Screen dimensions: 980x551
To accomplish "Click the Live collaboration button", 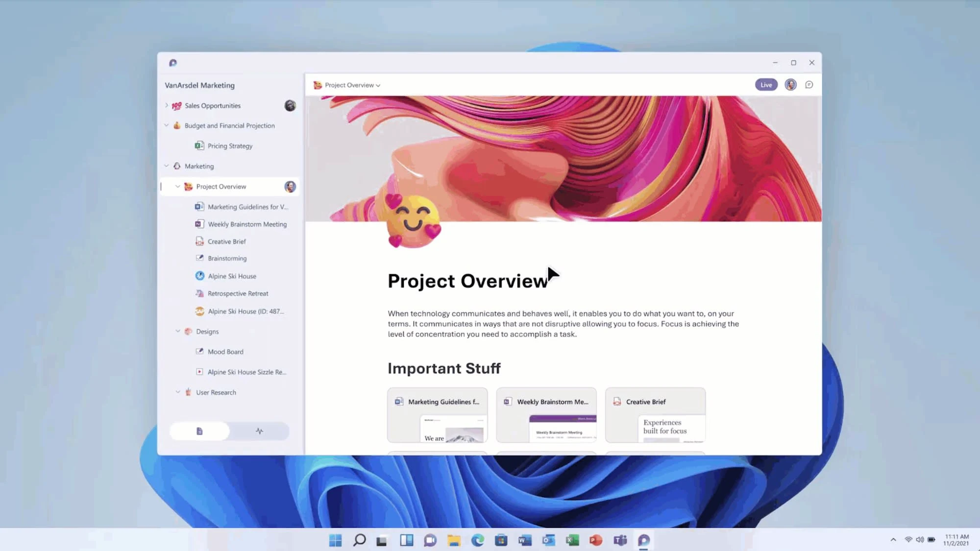I will pos(766,84).
